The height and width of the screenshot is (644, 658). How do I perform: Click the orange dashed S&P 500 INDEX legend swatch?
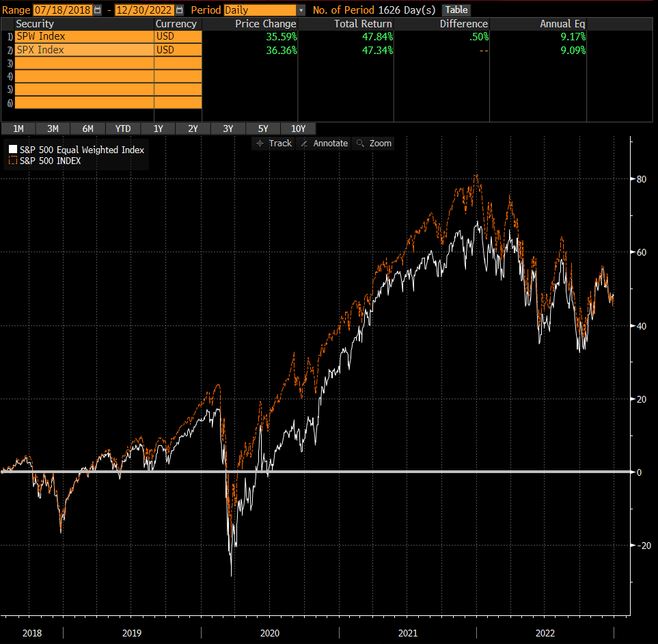click(x=13, y=161)
